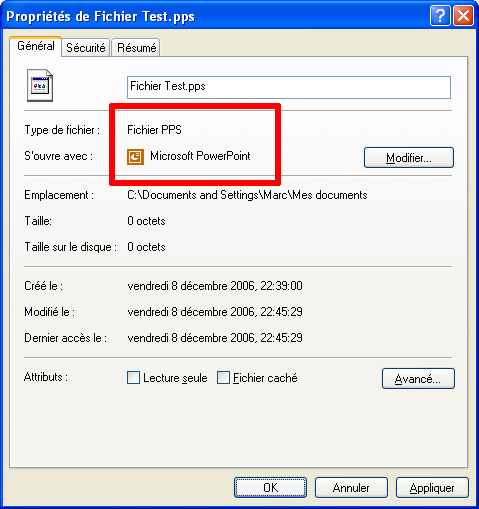Select the Général tab
The width and height of the screenshot is (479, 509).
(36, 46)
